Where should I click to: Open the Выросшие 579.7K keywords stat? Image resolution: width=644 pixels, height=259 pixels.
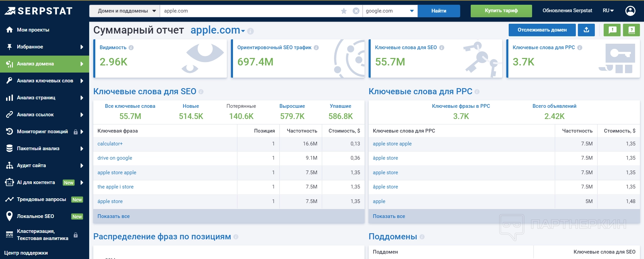292,112
